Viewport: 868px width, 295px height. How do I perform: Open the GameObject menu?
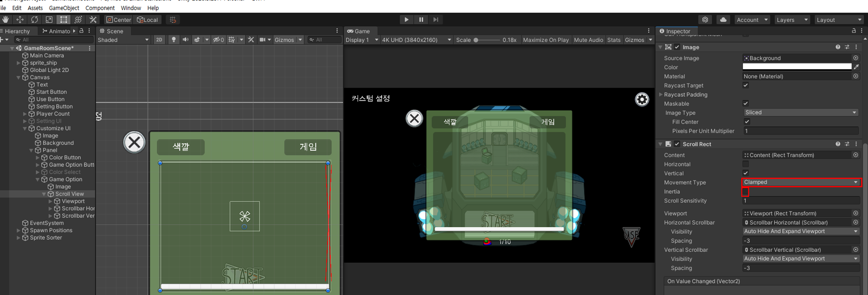click(x=64, y=8)
